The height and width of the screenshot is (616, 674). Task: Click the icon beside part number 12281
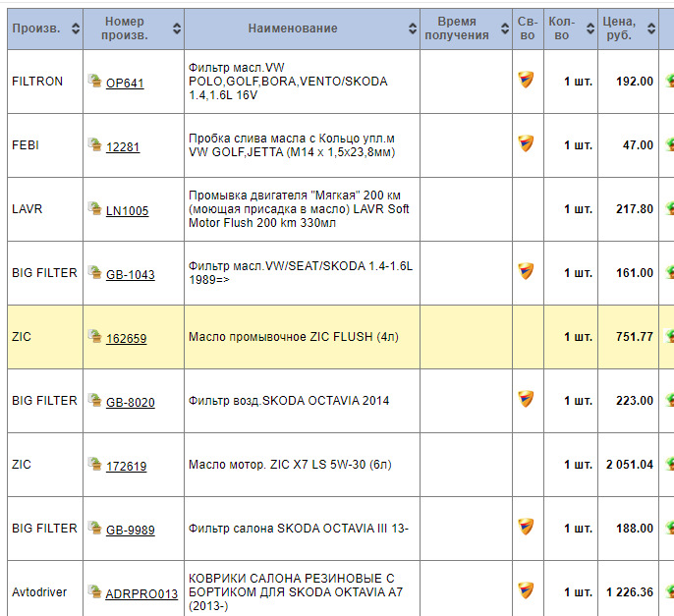coord(94,144)
